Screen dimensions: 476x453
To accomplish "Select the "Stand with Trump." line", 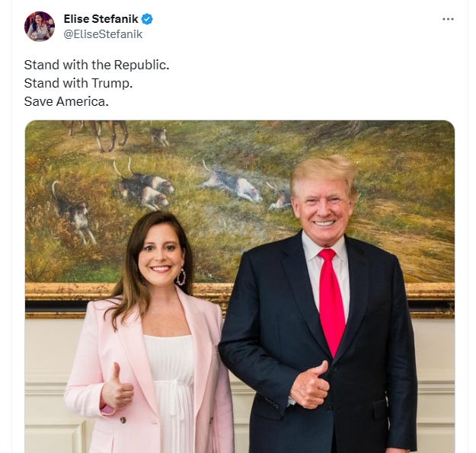I will coord(78,83).
